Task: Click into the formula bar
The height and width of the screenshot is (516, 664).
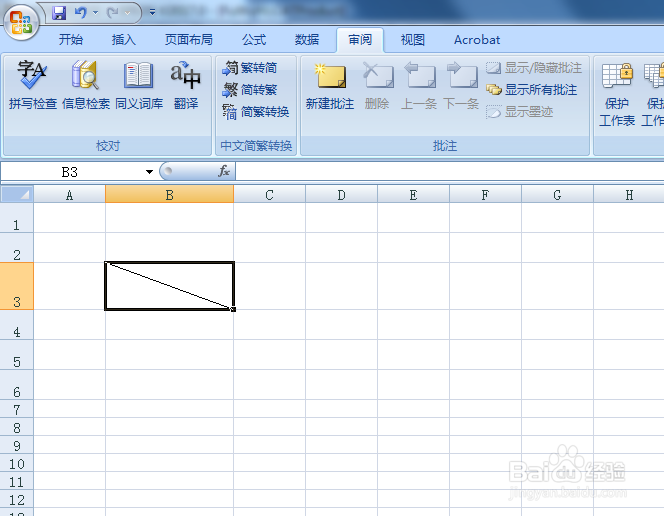Action: 450,172
